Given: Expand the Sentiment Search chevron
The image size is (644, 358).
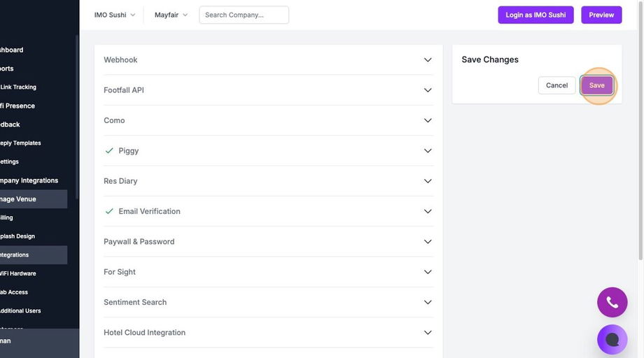Looking at the screenshot, I should (428, 302).
